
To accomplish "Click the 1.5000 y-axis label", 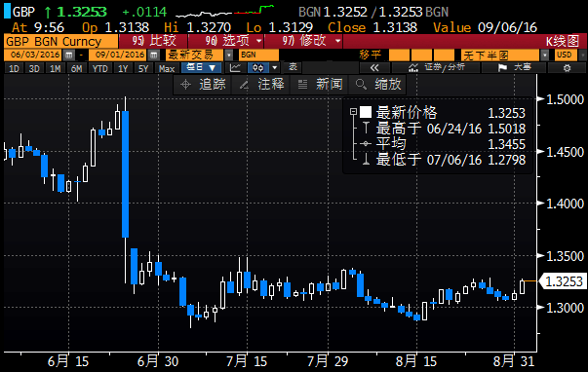I will (x=565, y=99).
